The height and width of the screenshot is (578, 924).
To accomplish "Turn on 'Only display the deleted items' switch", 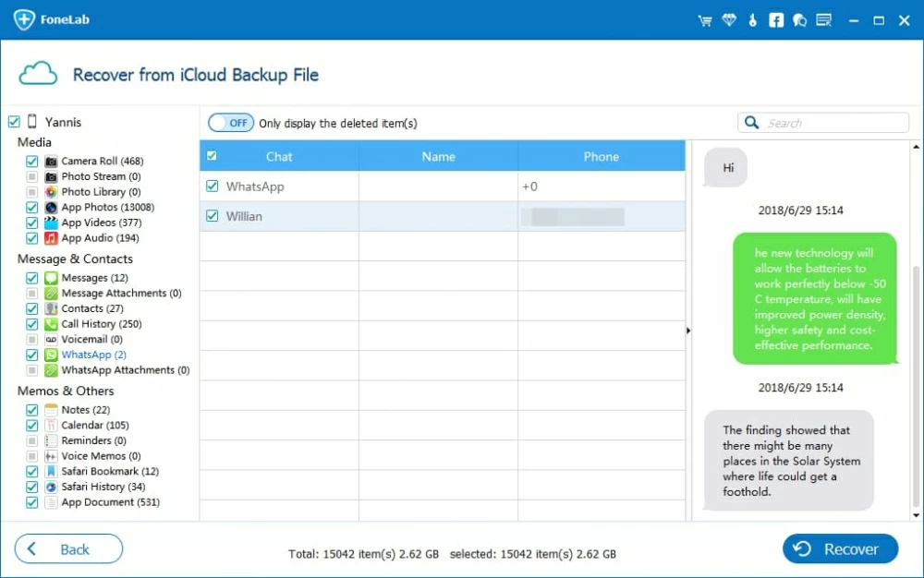I will tap(230, 122).
